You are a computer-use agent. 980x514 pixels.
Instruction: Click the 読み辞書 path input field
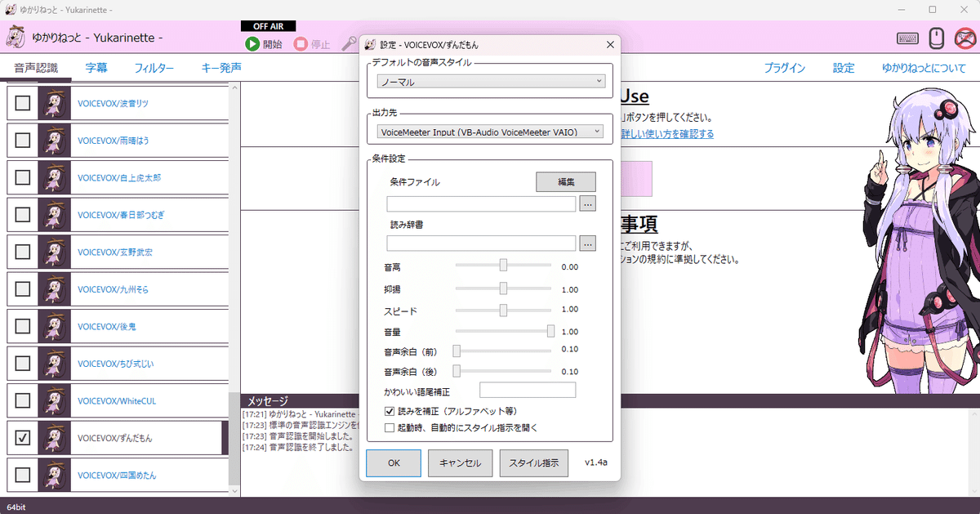pos(482,243)
